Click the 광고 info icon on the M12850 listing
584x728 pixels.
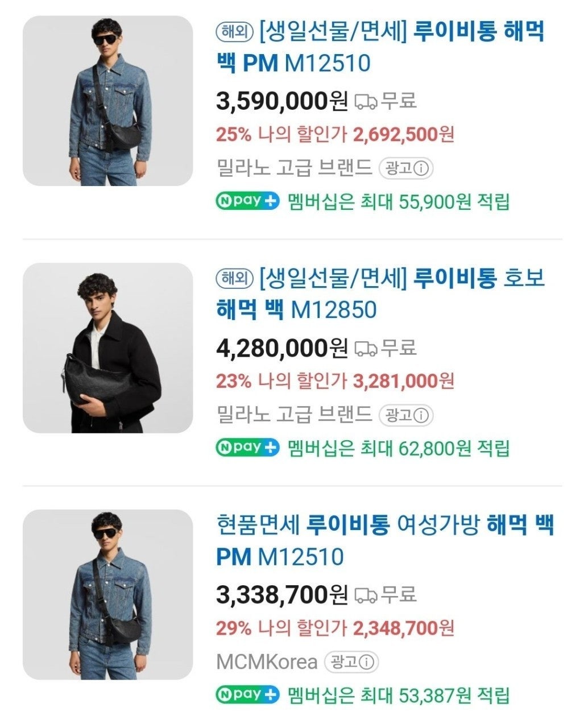click(x=421, y=416)
